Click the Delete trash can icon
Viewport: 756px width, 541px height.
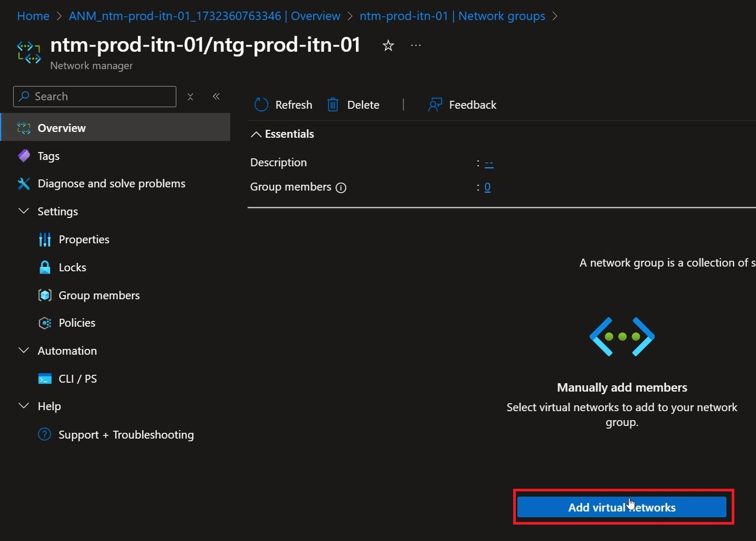[333, 105]
